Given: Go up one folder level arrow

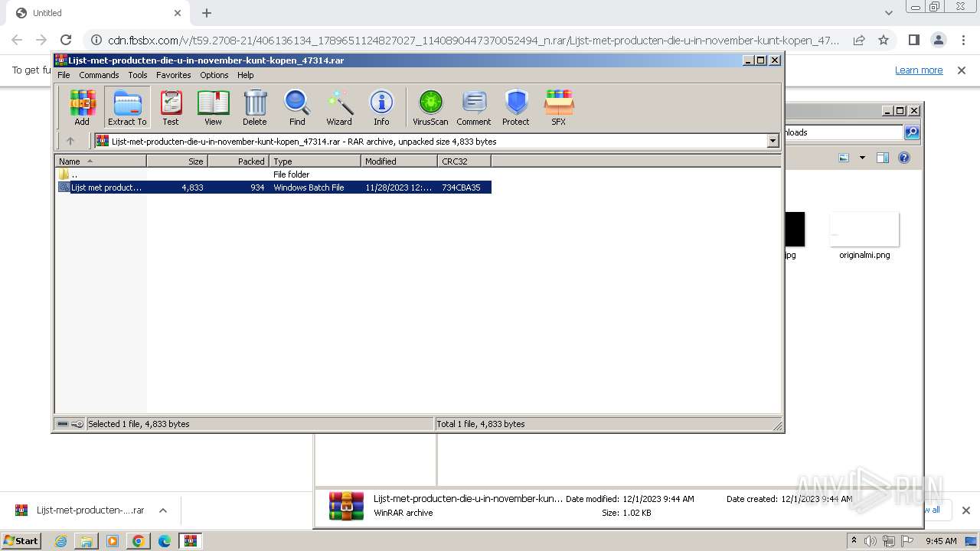Looking at the screenshot, I should pos(70,141).
